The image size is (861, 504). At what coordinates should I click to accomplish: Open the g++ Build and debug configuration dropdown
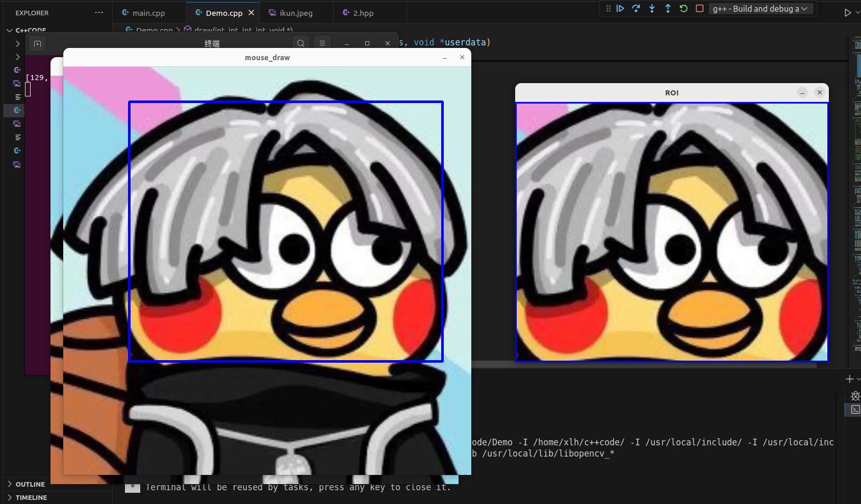(x=760, y=9)
